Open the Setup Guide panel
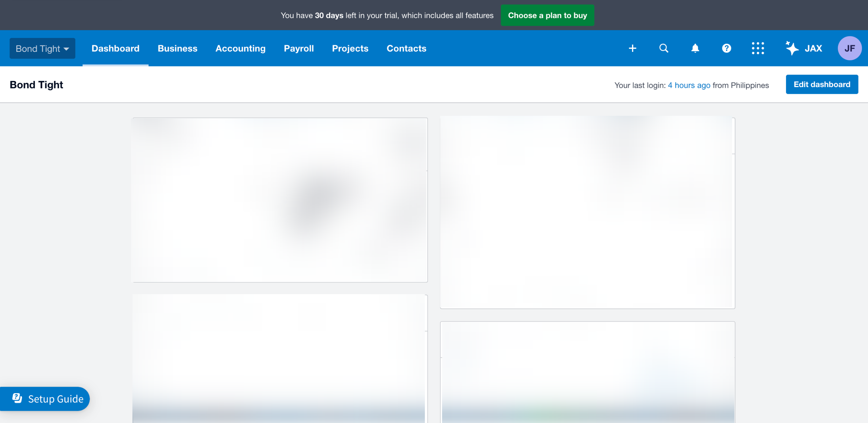The height and width of the screenshot is (423, 868). coord(56,399)
